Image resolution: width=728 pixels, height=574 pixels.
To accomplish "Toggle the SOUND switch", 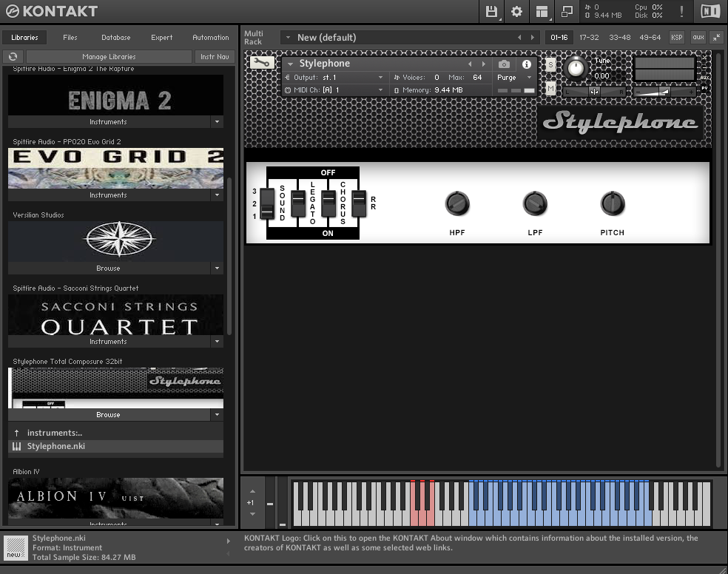I will (267, 203).
